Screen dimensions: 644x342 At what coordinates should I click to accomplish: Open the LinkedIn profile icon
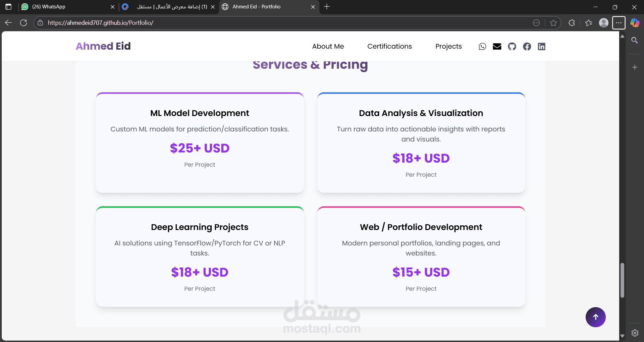click(541, 47)
